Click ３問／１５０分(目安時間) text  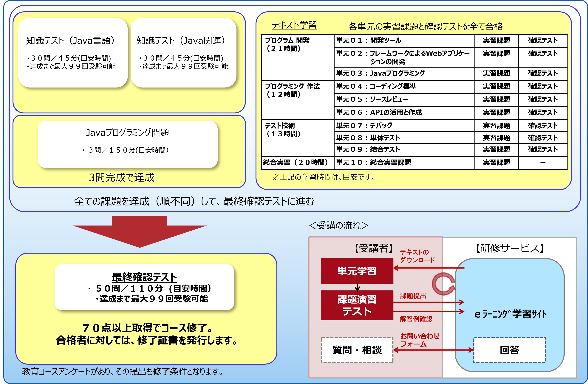(126, 150)
